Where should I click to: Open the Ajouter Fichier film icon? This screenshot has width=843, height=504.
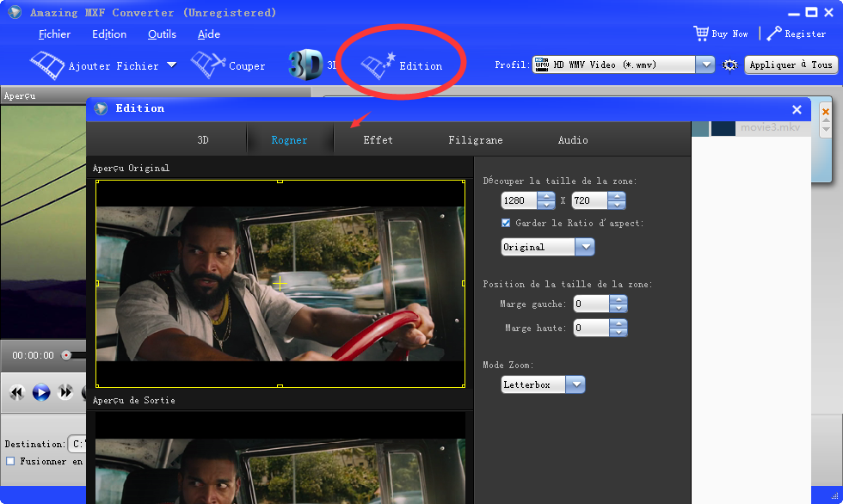pyautogui.click(x=46, y=65)
